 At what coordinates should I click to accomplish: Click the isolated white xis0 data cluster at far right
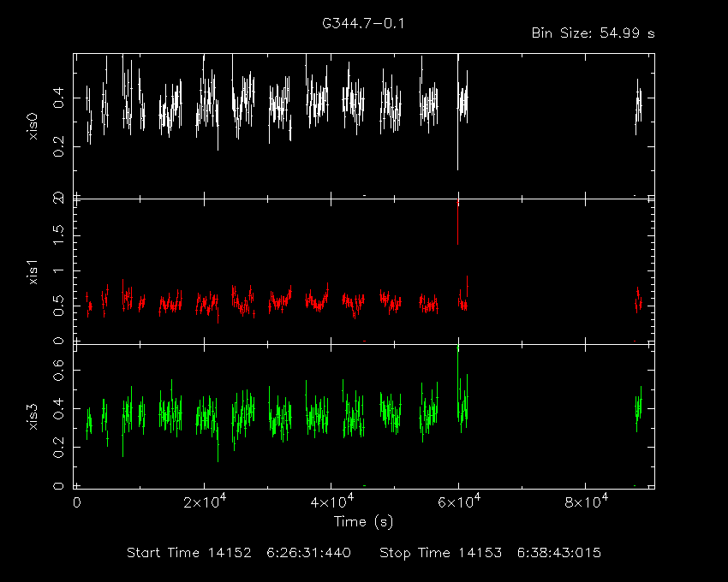638,107
